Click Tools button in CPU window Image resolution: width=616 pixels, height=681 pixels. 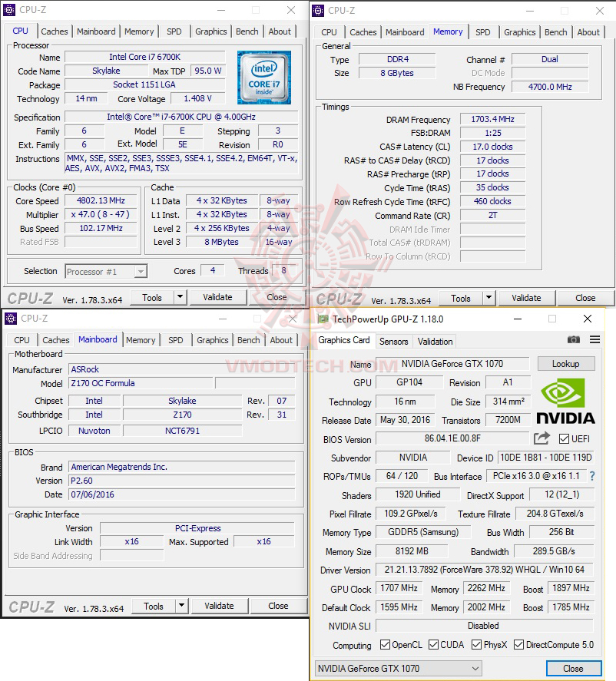point(152,297)
